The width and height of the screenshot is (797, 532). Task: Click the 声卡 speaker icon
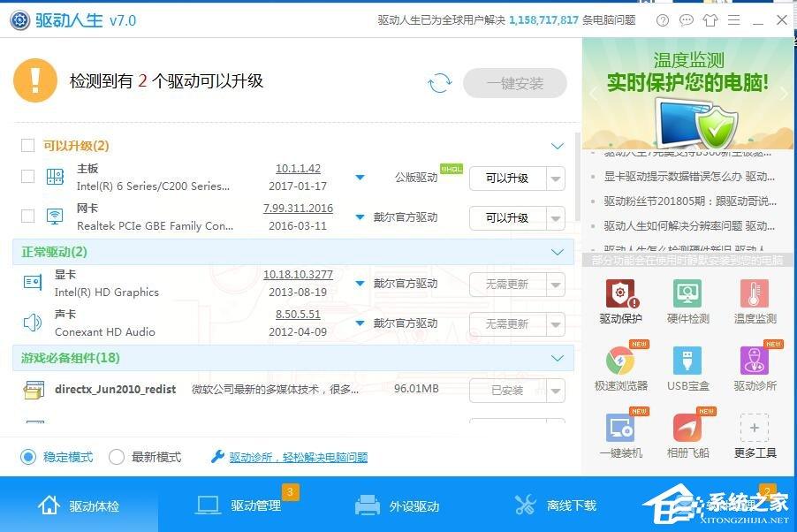(x=33, y=323)
